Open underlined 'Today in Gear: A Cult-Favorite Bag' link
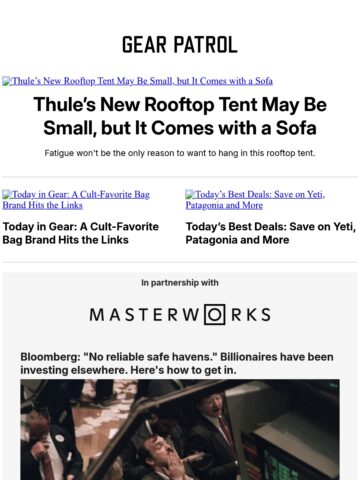 click(76, 200)
